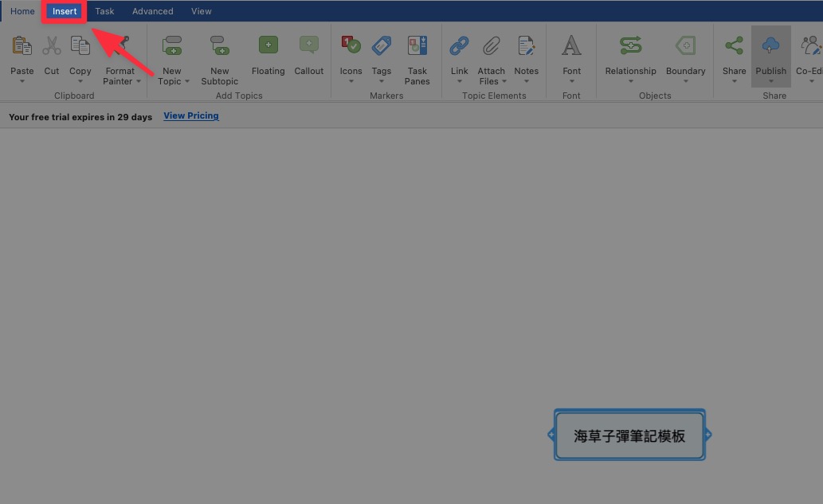The height and width of the screenshot is (504, 823).
Task: Expand the Copy dropdown arrow
Action: pyautogui.click(x=80, y=81)
